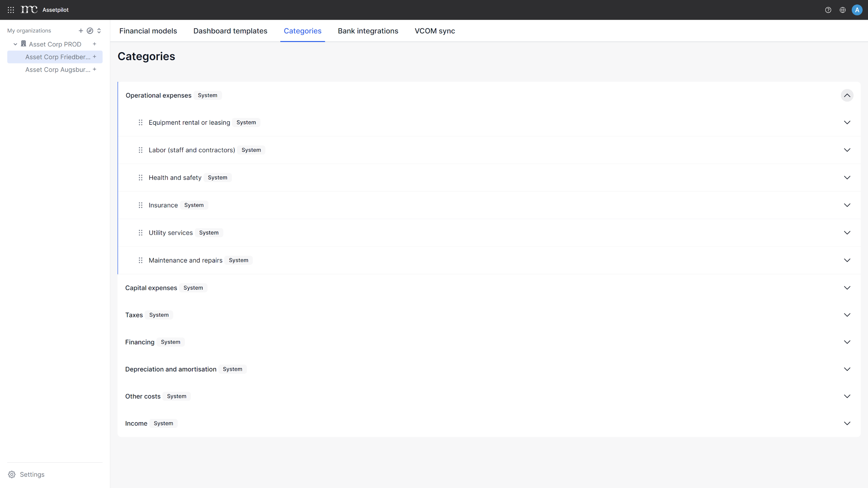Click the drag handle icon for Maintenance and repairs
Viewport: 868px width, 488px height.
click(140, 260)
